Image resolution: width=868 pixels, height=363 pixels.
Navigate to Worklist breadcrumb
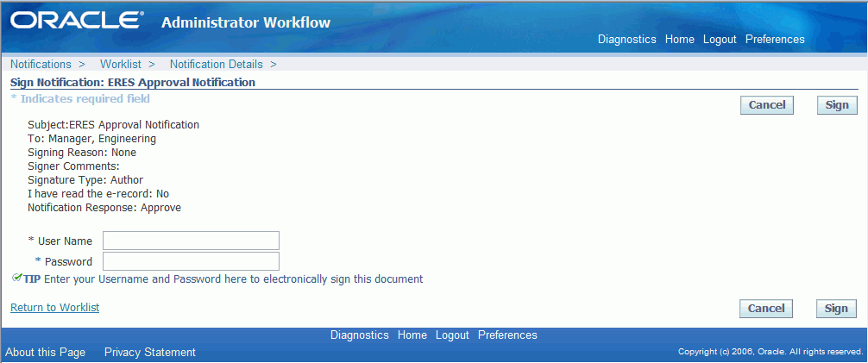[x=121, y=64]
